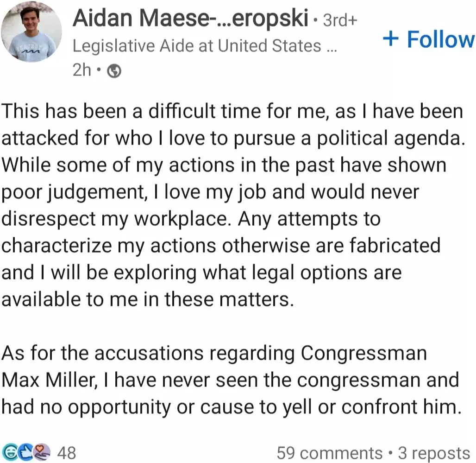
Task: Click the 3rd+ connection degree label
Action: 339,21
